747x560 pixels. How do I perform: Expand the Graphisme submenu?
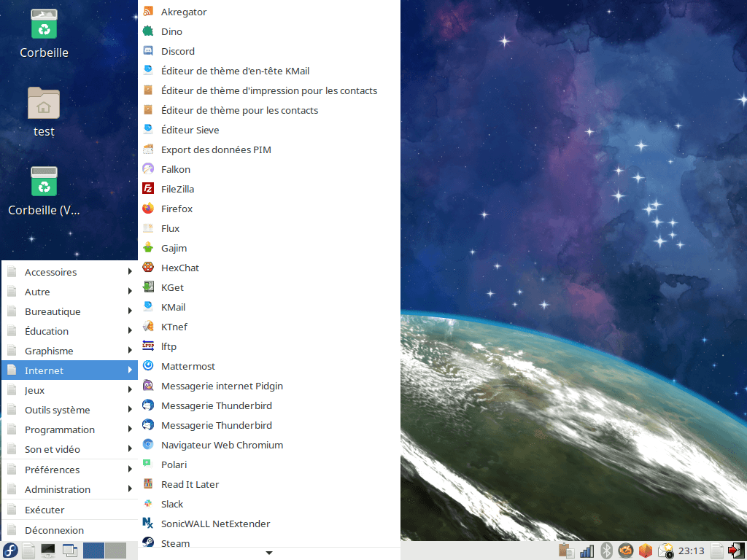tap(69, 351)
